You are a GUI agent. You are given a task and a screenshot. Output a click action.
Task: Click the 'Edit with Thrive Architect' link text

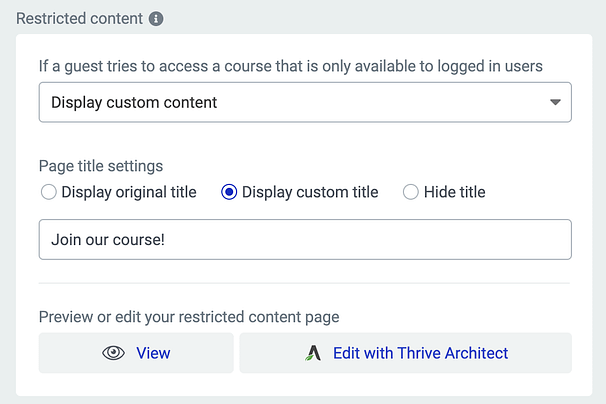420,353
